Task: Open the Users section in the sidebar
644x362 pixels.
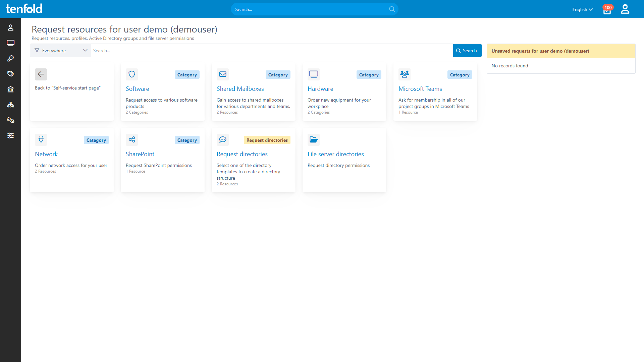Action: (x=10, y=27)
